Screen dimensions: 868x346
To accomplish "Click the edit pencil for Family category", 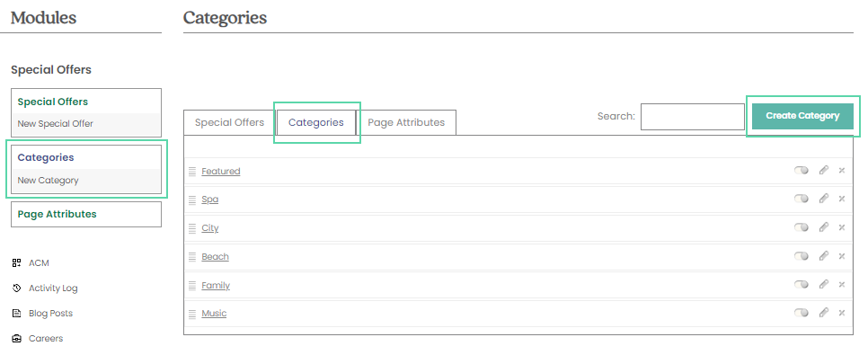I will (x=824, y=284).
